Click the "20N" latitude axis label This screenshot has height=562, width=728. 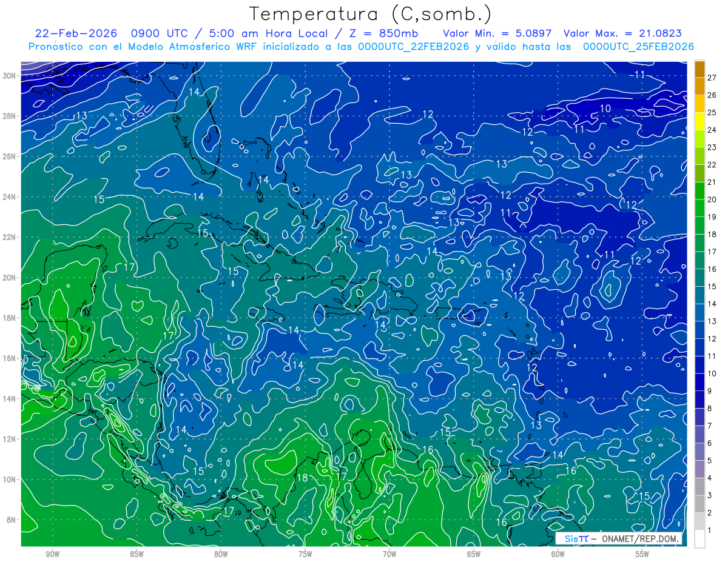9,278
